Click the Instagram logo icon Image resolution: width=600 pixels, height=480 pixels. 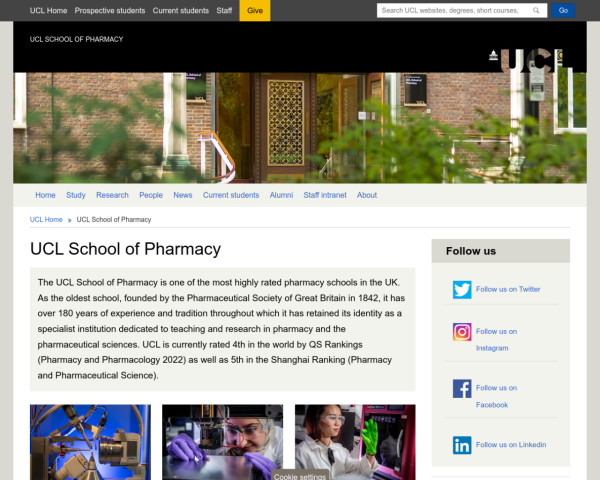tap(462, 332)
